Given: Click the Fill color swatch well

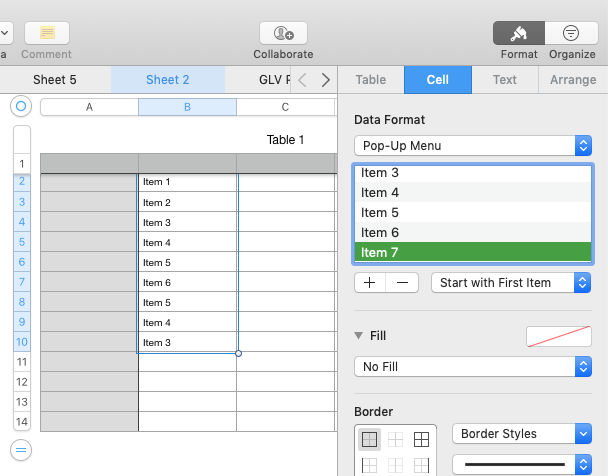Looking at the screenshot, I should (559, 336).
